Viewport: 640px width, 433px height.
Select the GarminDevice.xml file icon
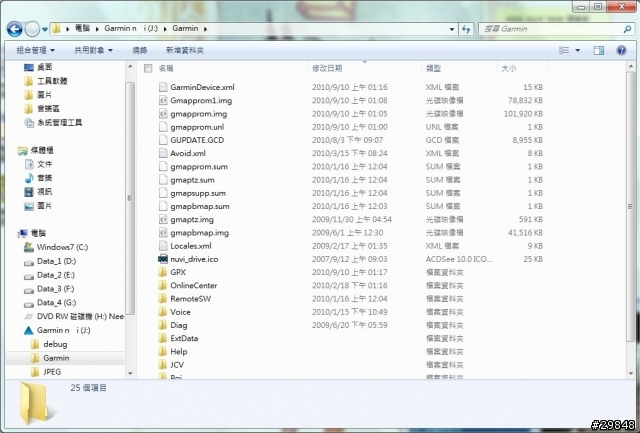click(163, 87)
